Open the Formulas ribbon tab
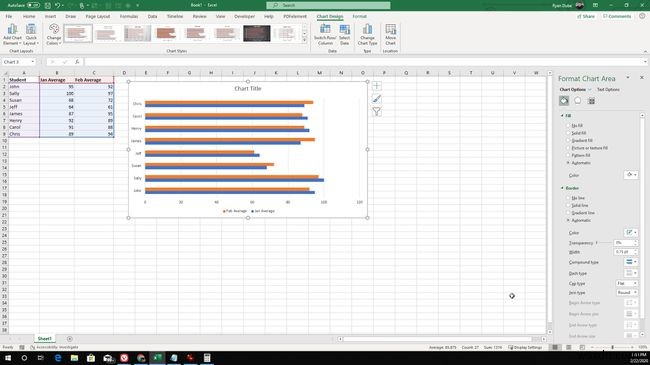The width and height of the screenshot is (650, 365). coord(129,16)
